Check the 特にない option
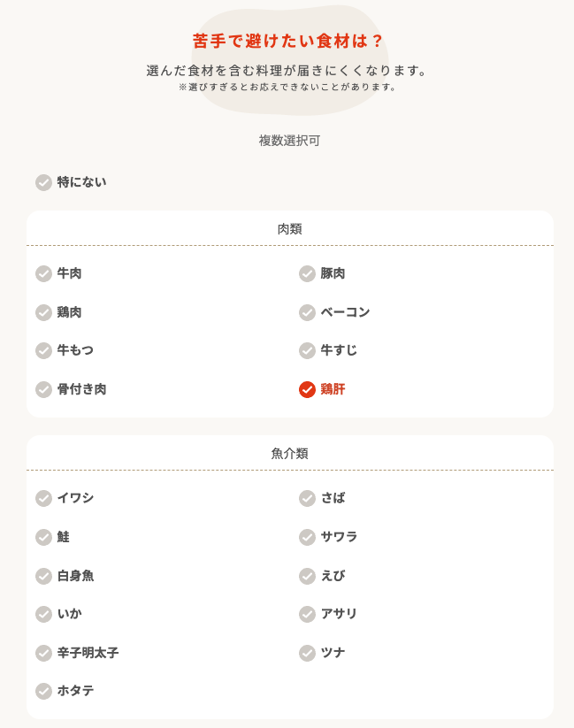Viewport: 574px width, 728px height. click(x=43, y=182)
